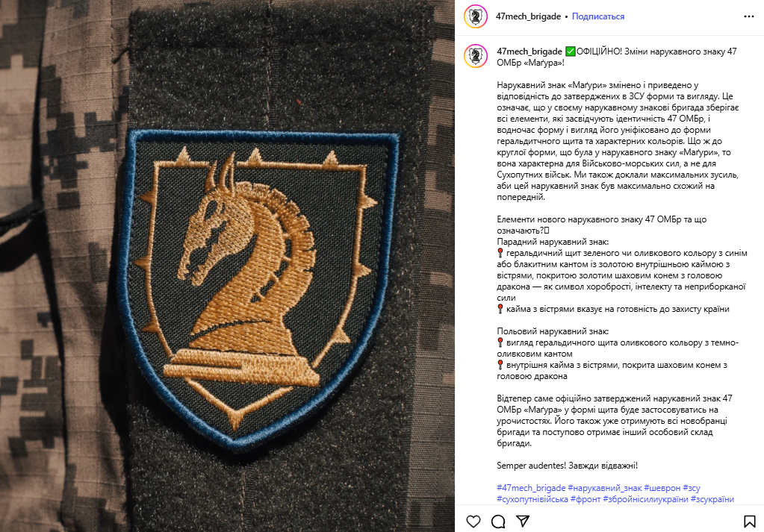Open #нарукавний_знак hashtag
The image size is (764, 532).
605,488
